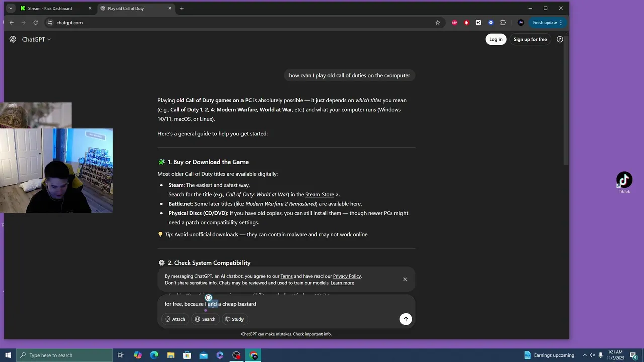Show hidden system tray icons
Image resolution: width=644 pixels, height=362 pixels.
(584, 355)
